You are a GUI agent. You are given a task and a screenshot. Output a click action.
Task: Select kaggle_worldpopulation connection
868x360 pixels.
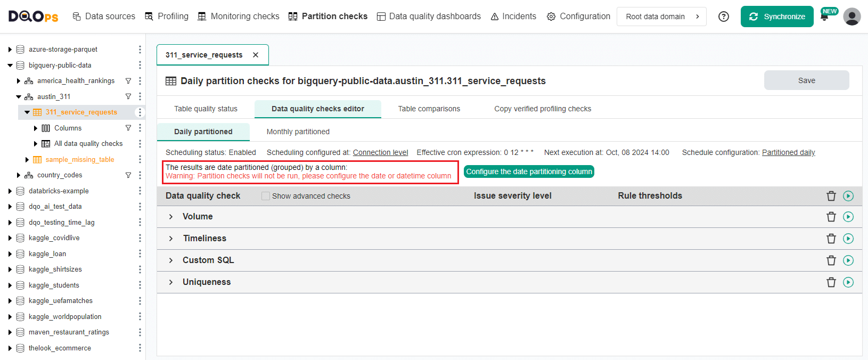coord(65,316)
